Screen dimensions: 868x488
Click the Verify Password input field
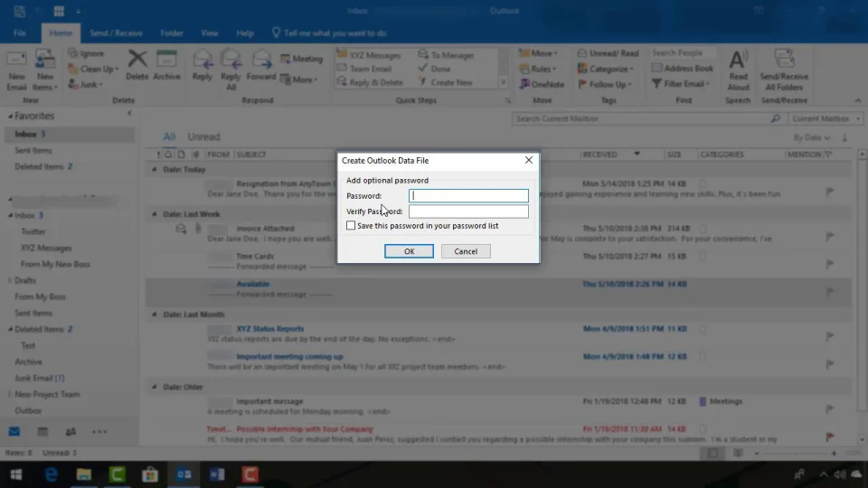pyautogui.click(x=468, y=211)
